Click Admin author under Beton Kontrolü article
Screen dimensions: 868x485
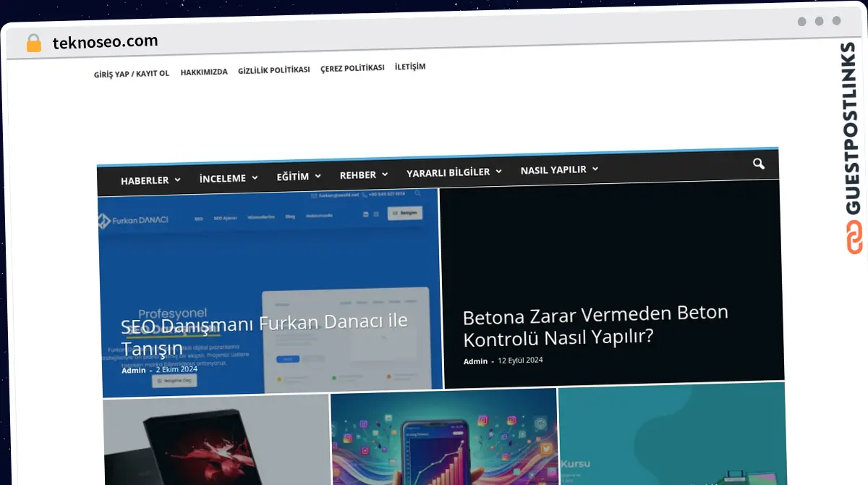(x=475, y=361)
